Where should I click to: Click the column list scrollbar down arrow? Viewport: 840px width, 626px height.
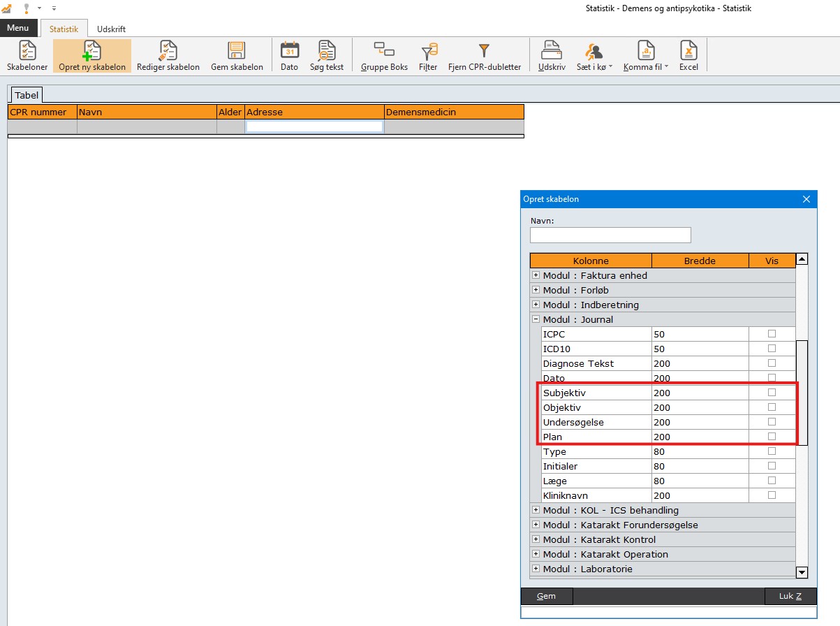[x=802, y=572]
